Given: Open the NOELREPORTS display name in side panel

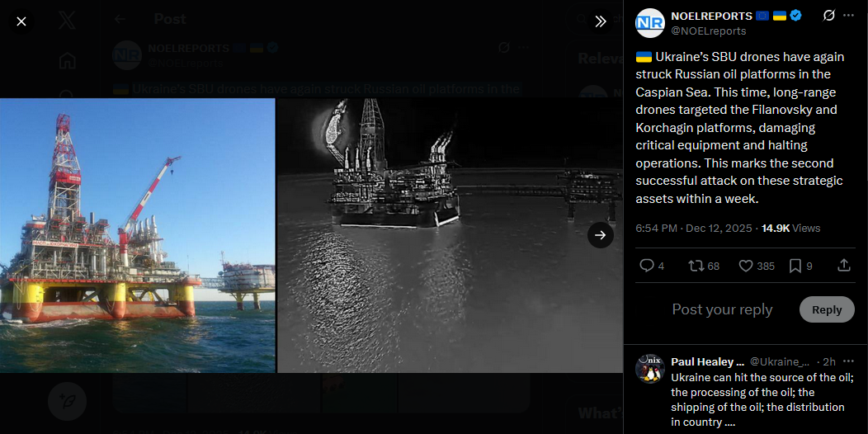Looking at the screenshot, I should [x=711, y=16].
